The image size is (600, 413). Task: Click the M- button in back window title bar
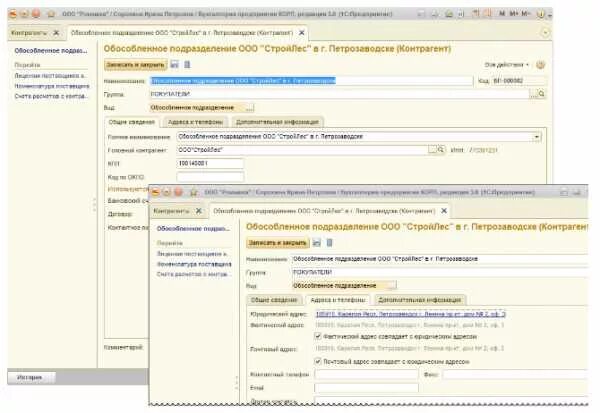click(x=525, y=14)
